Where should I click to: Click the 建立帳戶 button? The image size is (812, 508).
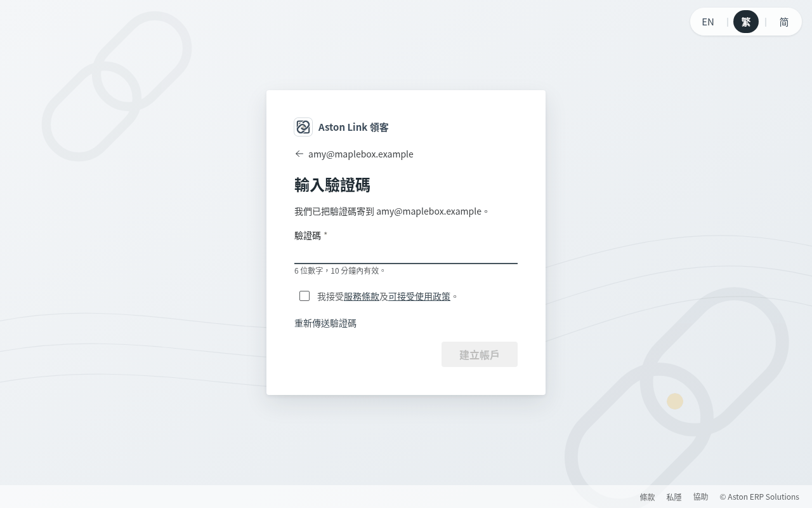click(x=480, y=354)
